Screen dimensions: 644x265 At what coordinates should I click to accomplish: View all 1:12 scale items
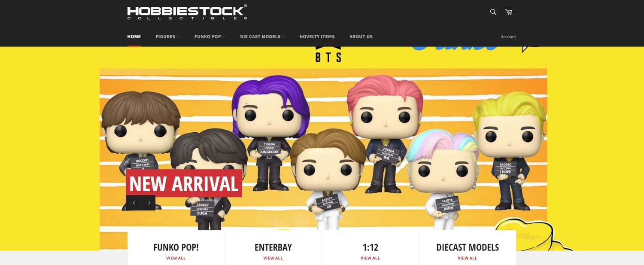pos(370,258)
